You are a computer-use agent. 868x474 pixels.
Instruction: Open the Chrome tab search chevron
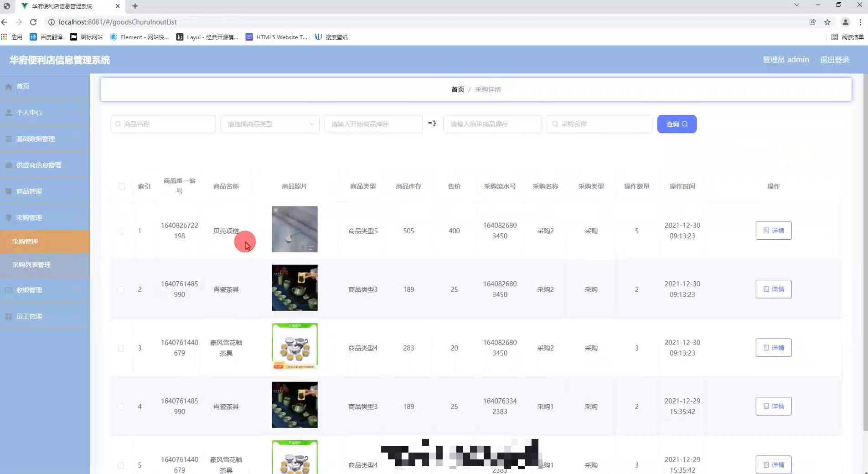pyautogui.click(x=796, y=5)
